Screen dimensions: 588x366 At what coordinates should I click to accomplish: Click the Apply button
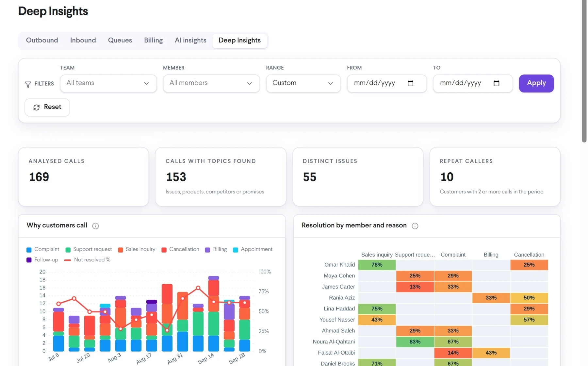click(x=536, y=83)
